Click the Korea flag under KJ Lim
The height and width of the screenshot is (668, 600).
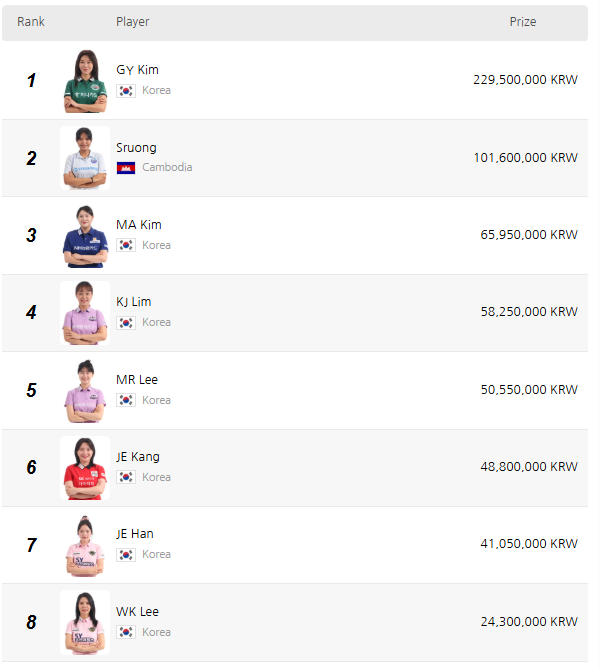(x=126, y=322)
